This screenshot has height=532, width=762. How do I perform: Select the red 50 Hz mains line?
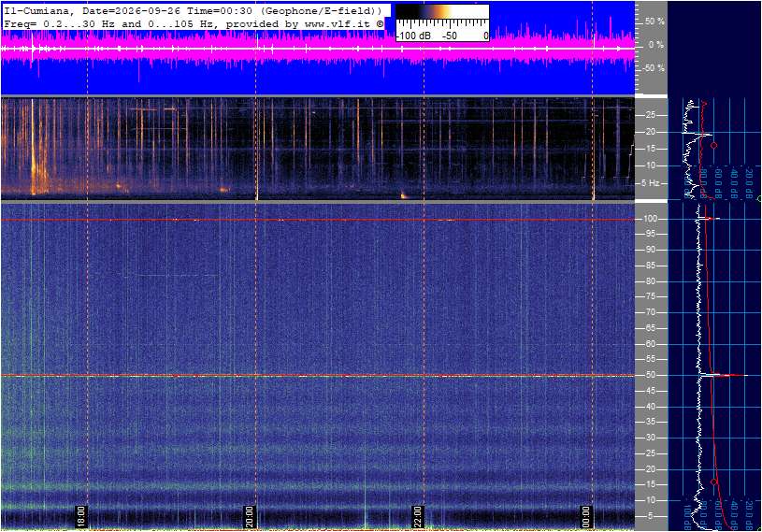(x=318, y=376)
